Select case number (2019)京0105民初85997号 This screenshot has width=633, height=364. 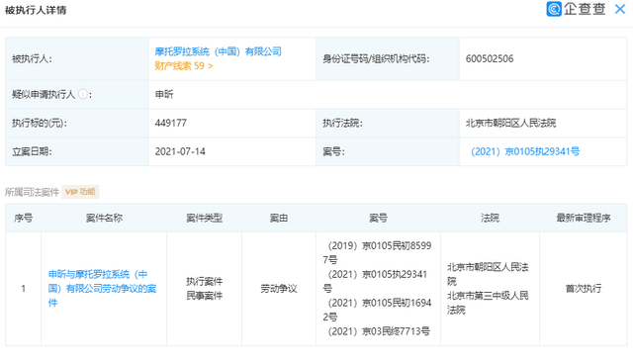click(378, 252)
